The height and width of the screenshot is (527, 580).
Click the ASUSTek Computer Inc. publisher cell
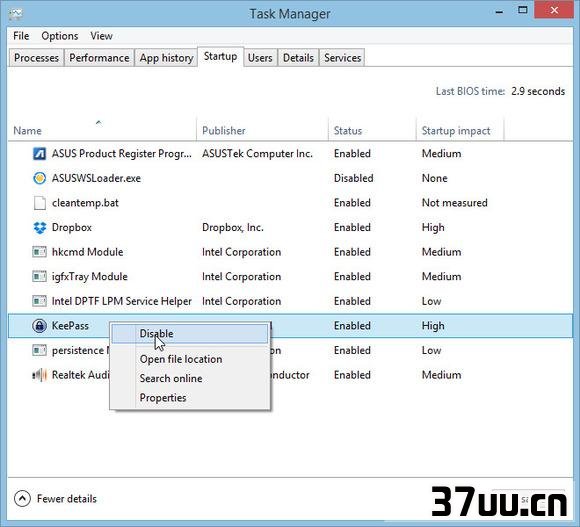click(257, 153)
